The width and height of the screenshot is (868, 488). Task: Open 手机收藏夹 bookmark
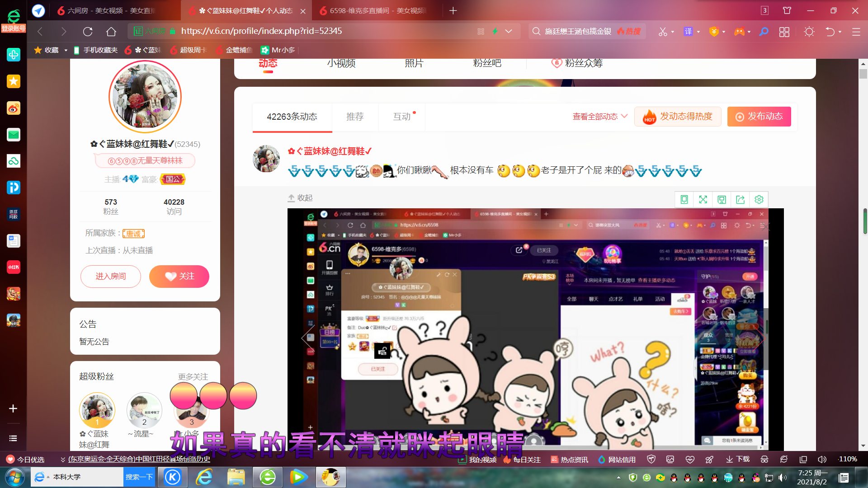coord(96,50)
